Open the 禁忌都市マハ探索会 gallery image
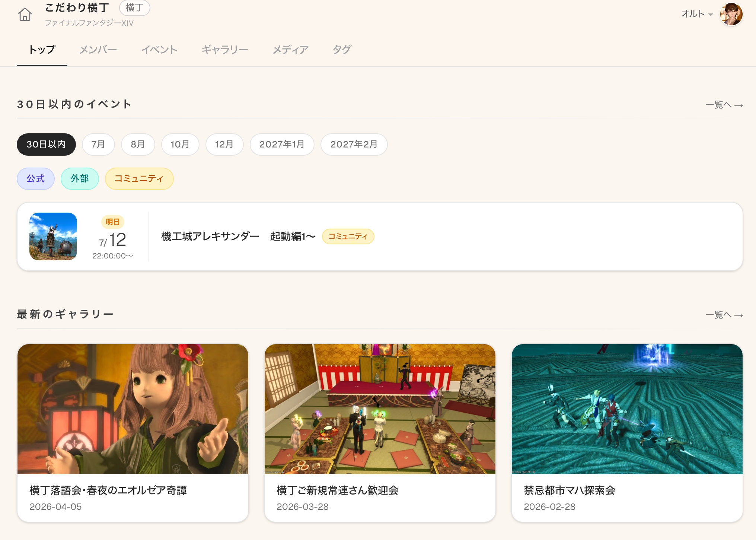The height and width of the screenshot is (540, 756). [x=627, y=409]
